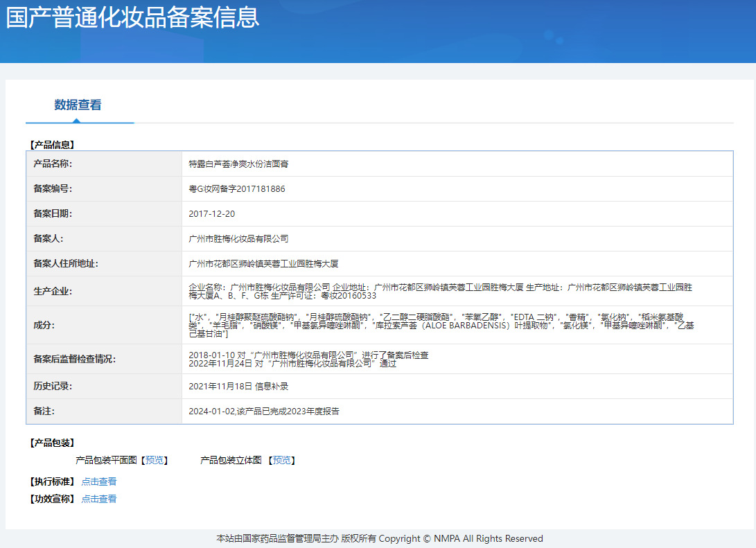Open the 数据查看 tab
The height and width of the screenshot is (548, 756).
(x=78, y=105)
